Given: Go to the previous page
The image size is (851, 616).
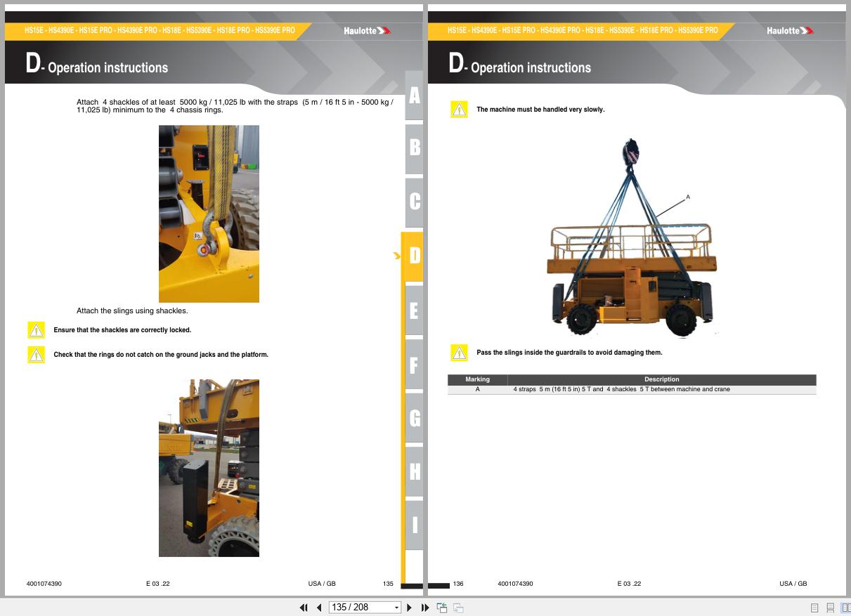Looking at the screenshot, I should 319,608.
